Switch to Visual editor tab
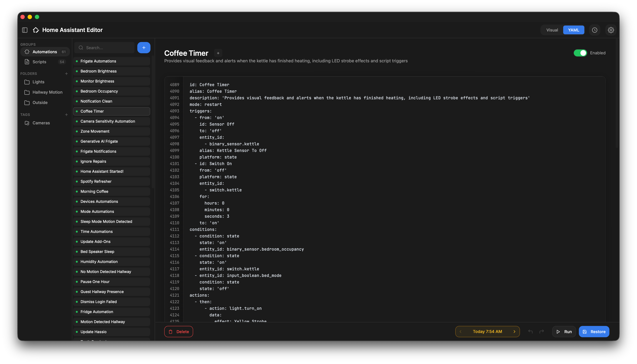This screenshot has height=364, width=637. pos(552,30)
